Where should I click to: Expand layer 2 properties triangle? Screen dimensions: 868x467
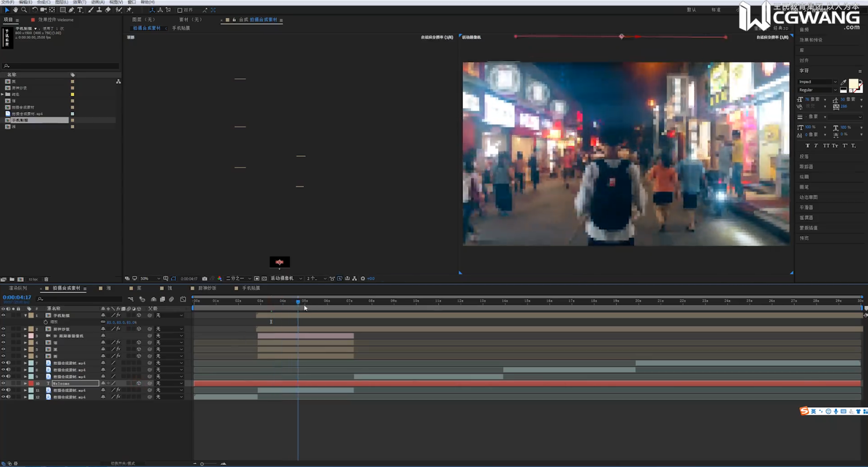click(x=25, y=329)
